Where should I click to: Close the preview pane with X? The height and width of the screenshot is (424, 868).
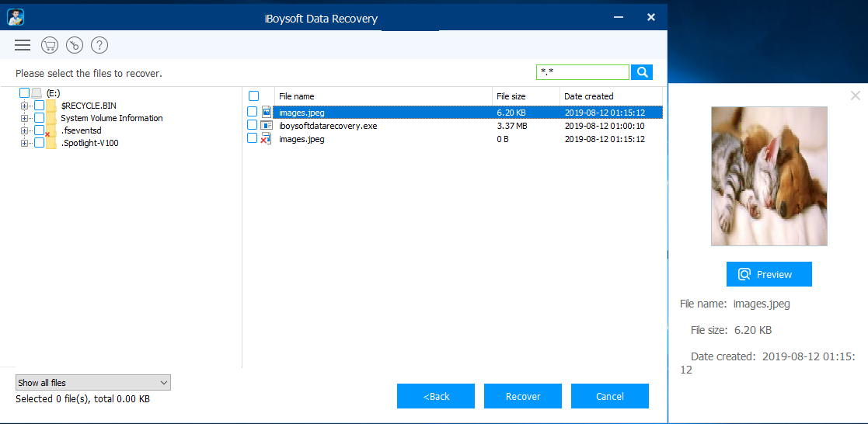click(x=855, y=96)
